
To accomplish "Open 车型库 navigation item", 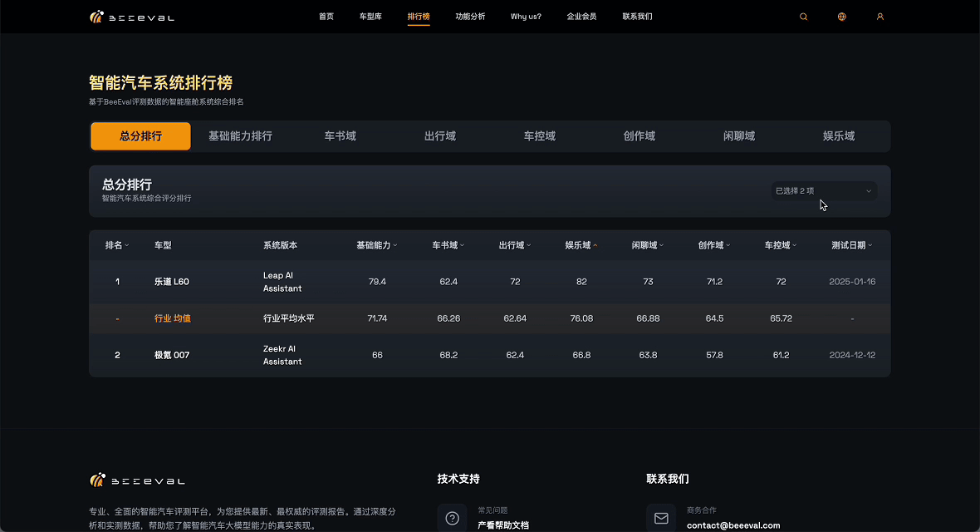I will (370, 17).
